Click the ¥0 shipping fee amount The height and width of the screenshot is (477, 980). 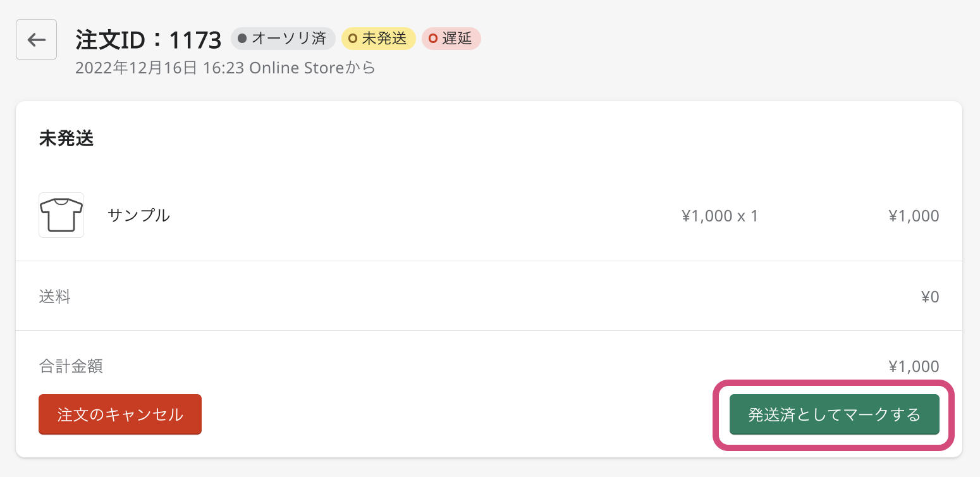[930, 297]
